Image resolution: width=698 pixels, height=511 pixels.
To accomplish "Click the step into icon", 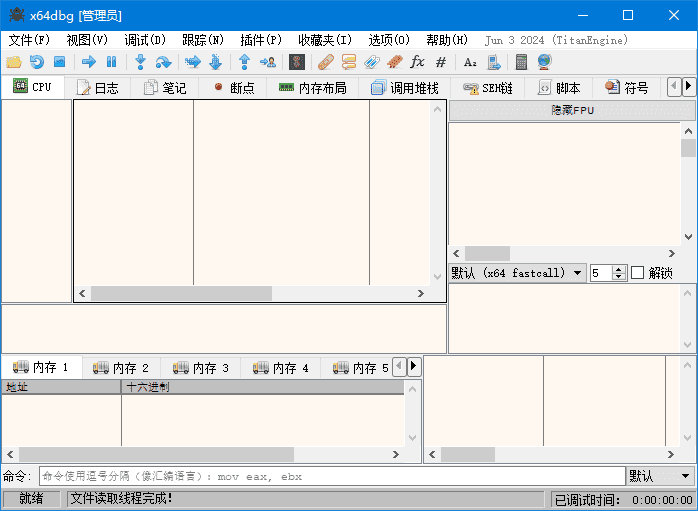I will point(141,62).
